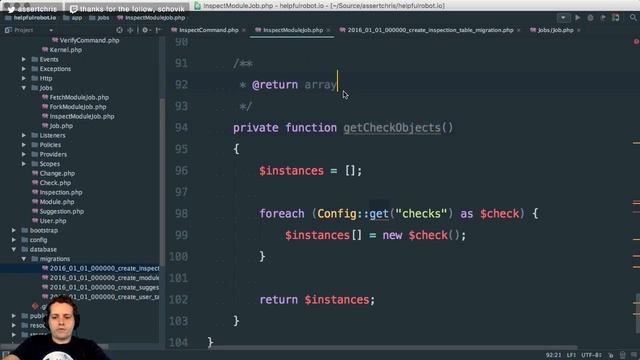Click the LF line separator indicator
640x360 pixels.
[571, 356]
